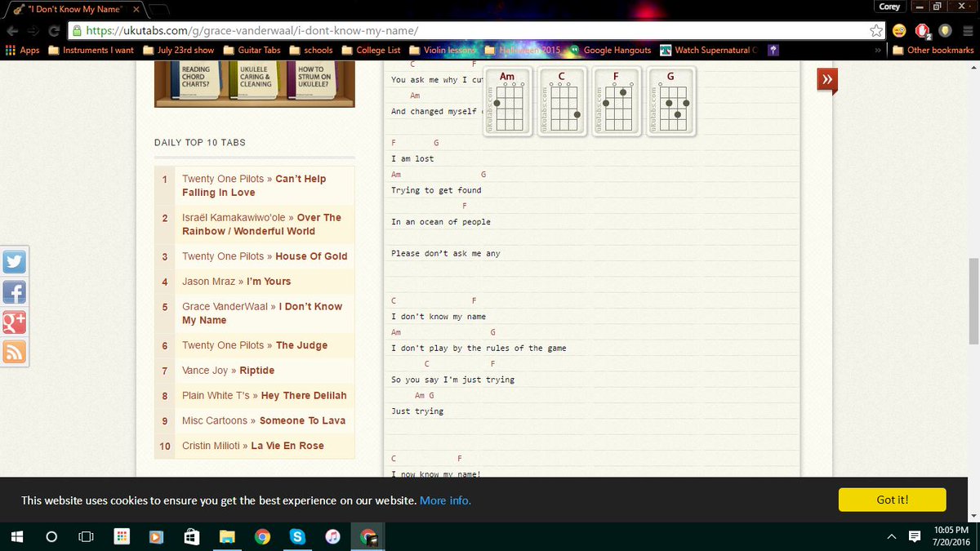Viewport: 980px width, 551px height.
Task: Open the schools bookmark folder
Action: tap(311, 50)
